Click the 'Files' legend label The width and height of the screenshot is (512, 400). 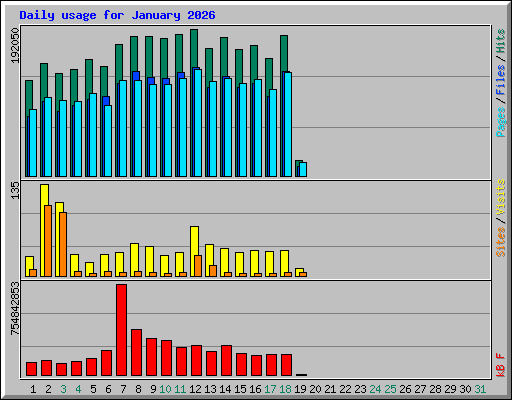point(500,80)
